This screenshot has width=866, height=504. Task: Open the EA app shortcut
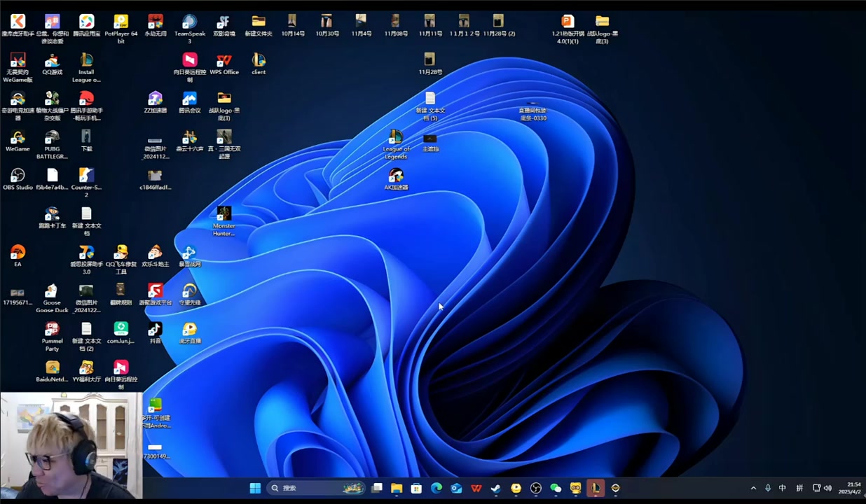pos(18,253)
